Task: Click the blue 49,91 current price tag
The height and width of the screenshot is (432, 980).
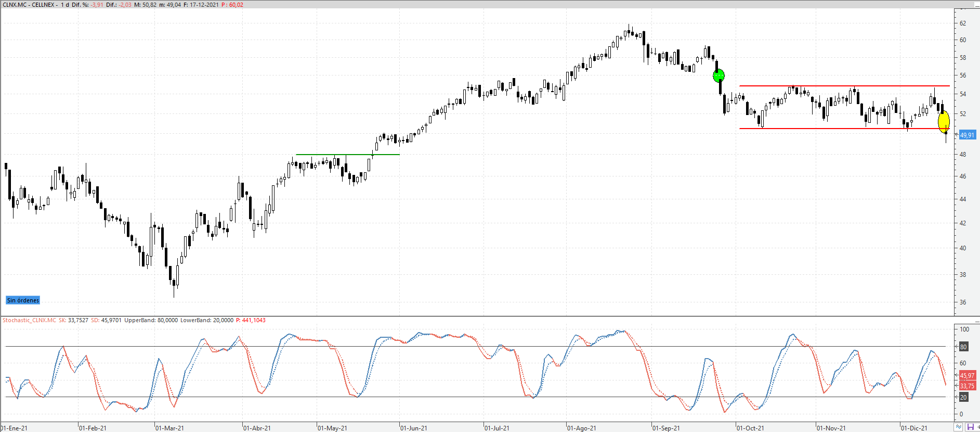Action: point(967,135)
